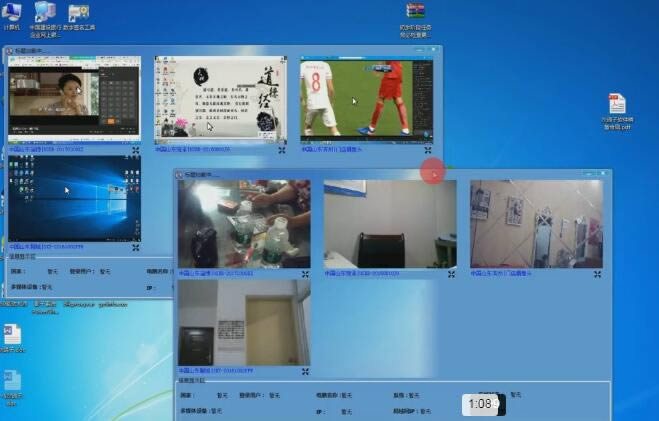
Task: Click fullscreen icon under the calligraphy screen
Action: pos(282,150)
